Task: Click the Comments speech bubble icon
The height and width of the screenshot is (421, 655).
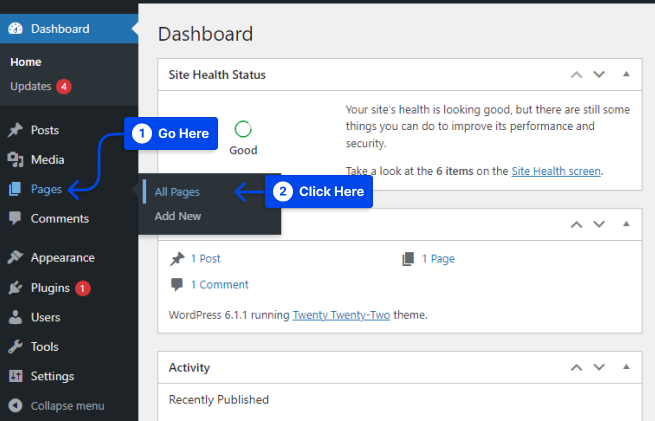Action: [15, 218]
